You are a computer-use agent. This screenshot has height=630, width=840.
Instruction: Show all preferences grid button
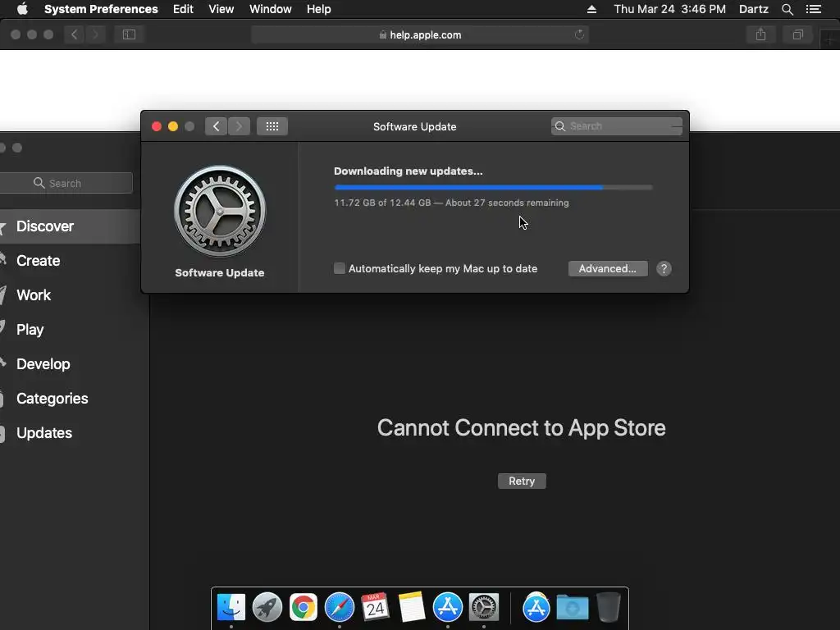click(272, 126)
